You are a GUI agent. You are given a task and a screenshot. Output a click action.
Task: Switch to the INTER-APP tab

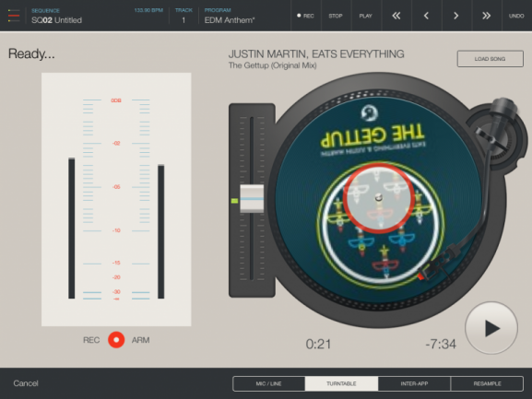(x=414, y=383)
